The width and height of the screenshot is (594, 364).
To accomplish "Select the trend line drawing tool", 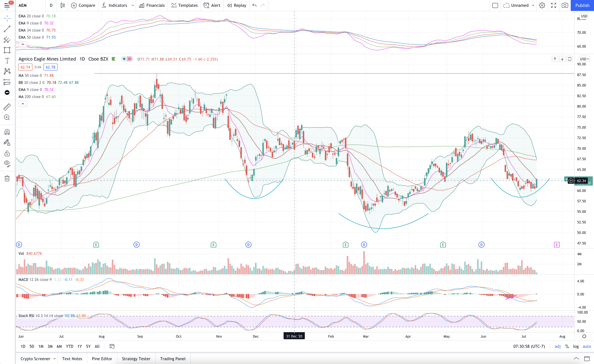I will 7,29.
